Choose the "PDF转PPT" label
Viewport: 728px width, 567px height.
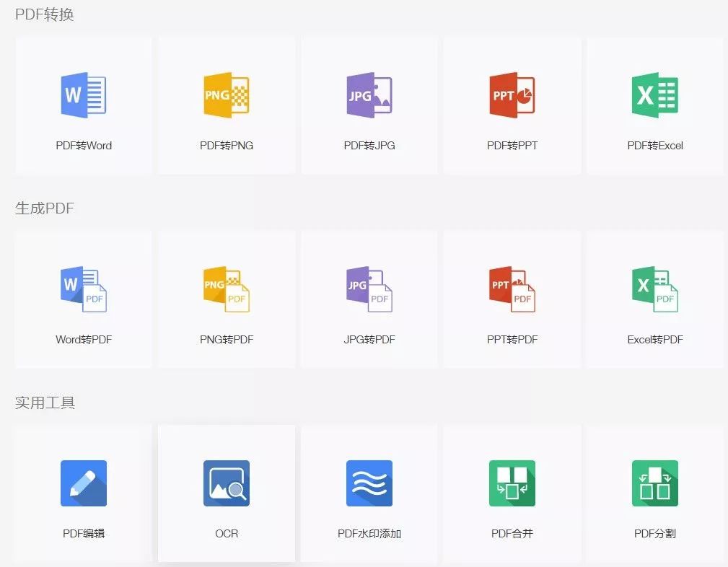pyautogui.click(x=512, y=145)
